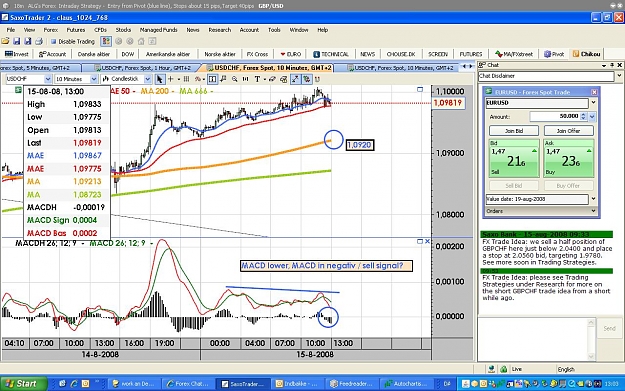Toggle the highlighted diagonal arrows icon in chart toolbar
This screenshot has width=625, height=391.
click(x=295, y=79)
